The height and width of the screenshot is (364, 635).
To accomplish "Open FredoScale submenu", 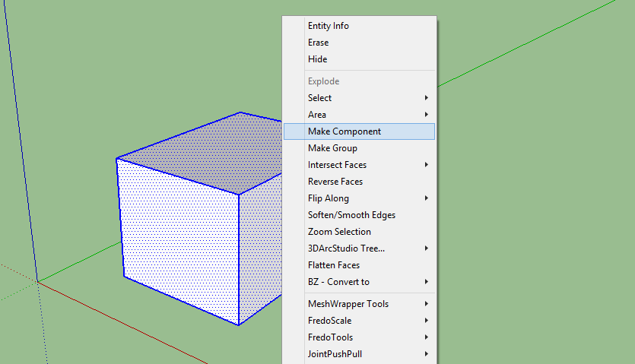I will pos(359,321).
